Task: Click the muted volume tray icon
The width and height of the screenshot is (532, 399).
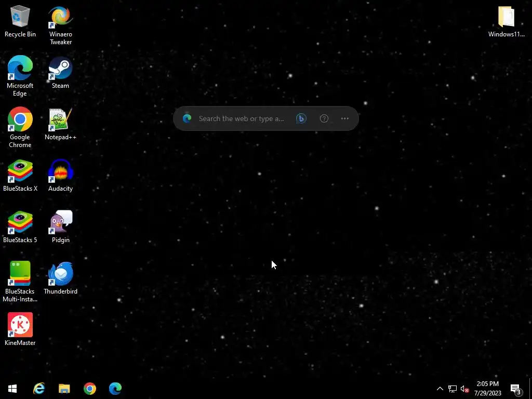Action: (x=464, y=389)
